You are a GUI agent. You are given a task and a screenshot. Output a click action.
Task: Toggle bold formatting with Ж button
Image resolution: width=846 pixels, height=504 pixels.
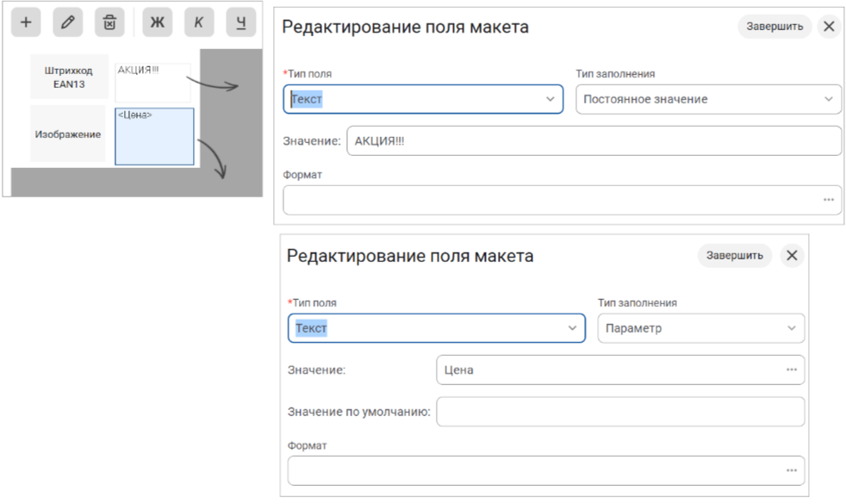[x=158, y=22]
